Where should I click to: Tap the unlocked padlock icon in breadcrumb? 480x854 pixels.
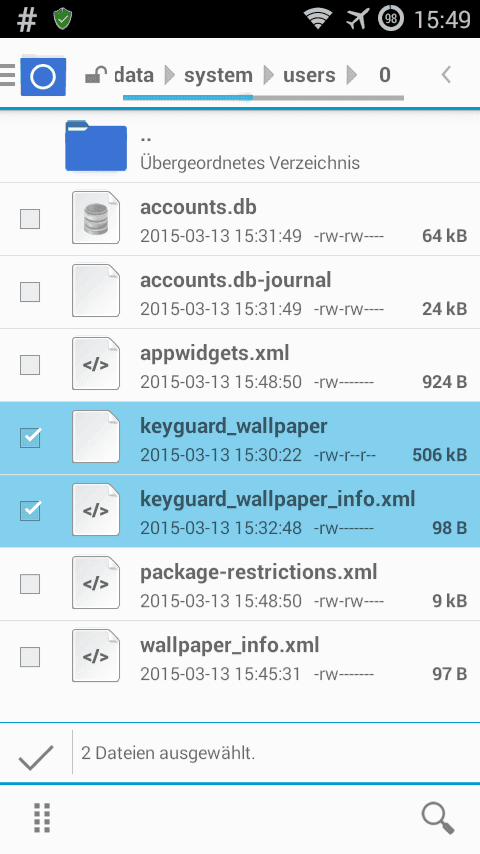point(96,75)
